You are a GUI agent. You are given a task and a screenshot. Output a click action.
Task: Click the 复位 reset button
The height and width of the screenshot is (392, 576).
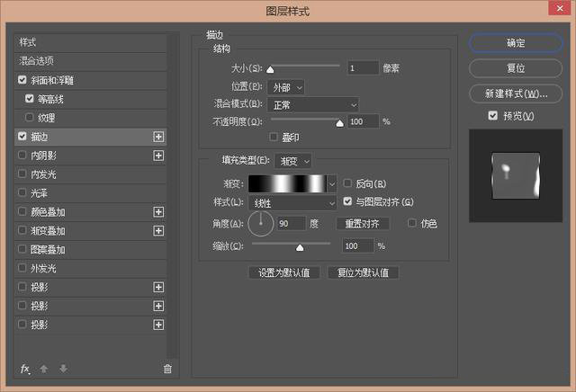(516, 68)
